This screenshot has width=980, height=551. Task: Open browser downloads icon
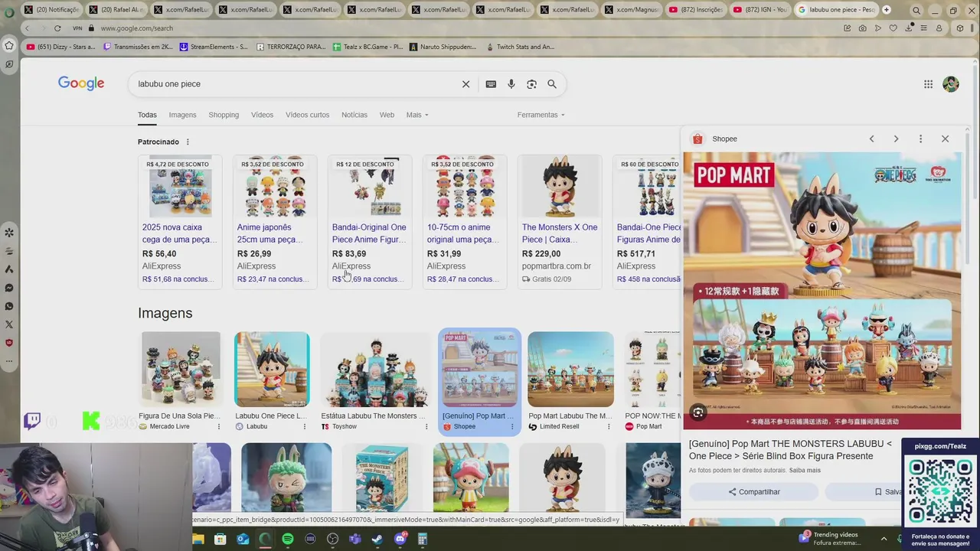909,28
